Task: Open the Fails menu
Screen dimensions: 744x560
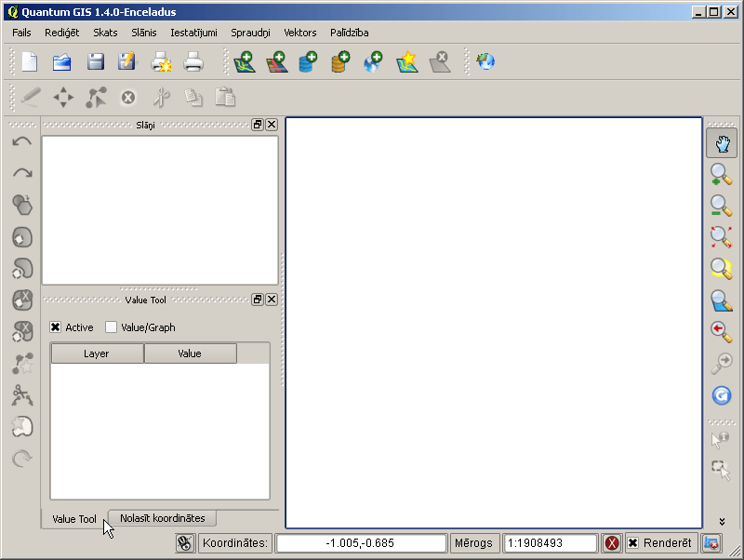Action: tap(21, 33)
